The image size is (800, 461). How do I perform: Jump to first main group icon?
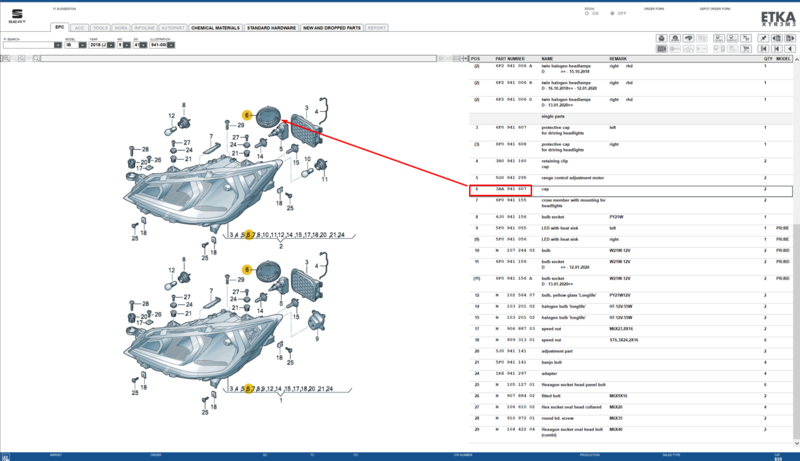tap(763, 48)
